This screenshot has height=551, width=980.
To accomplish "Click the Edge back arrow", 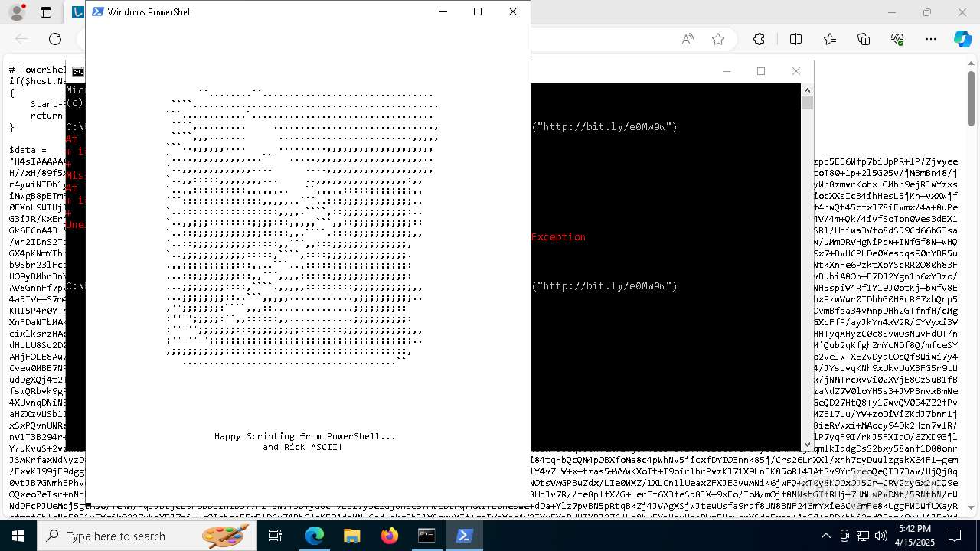I will (x=21, y=39).
